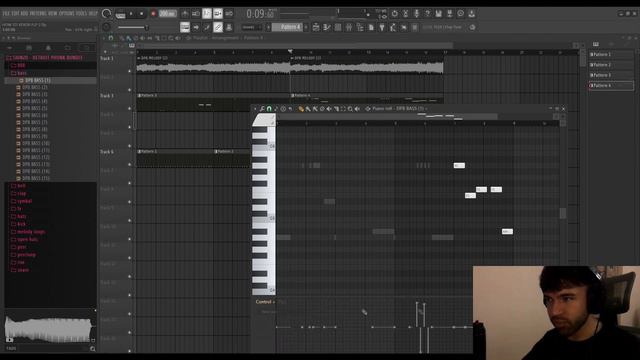Click the tempo value field
The height and width of the screenshot is (360, 640).
pos(167,14)
